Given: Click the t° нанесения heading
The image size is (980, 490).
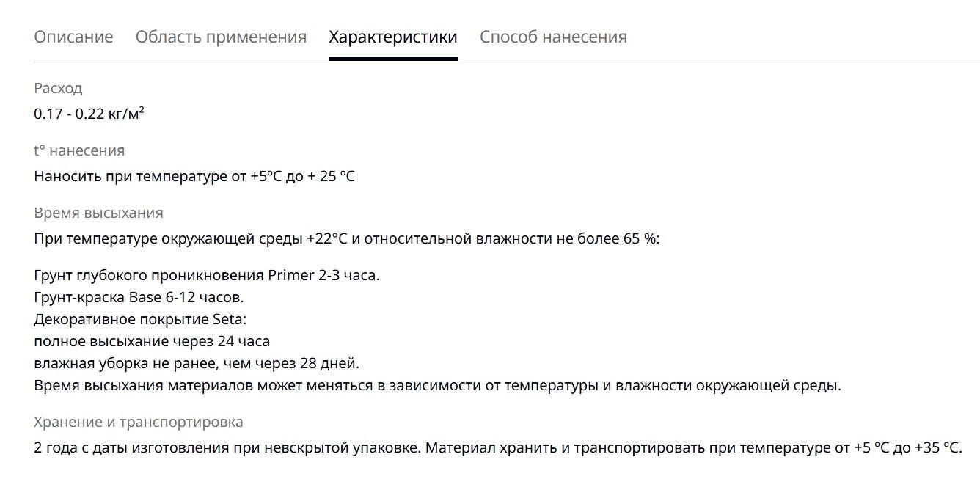Looking at the screenshot, I should [79, 150].
